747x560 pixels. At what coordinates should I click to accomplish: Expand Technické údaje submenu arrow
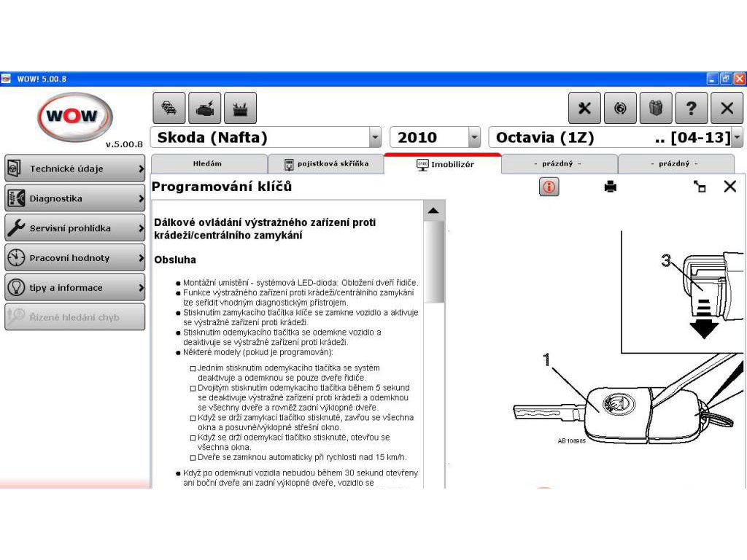[141, 168]
